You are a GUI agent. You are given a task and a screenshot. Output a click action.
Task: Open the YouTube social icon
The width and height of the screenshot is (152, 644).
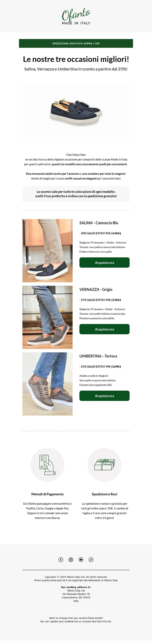point(81,559)
